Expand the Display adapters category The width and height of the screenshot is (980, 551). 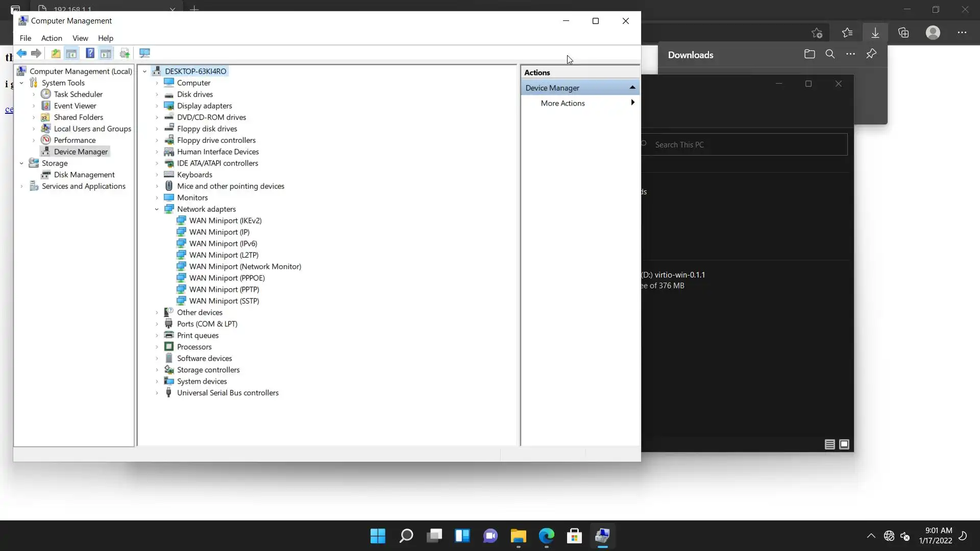coord(157,106)
